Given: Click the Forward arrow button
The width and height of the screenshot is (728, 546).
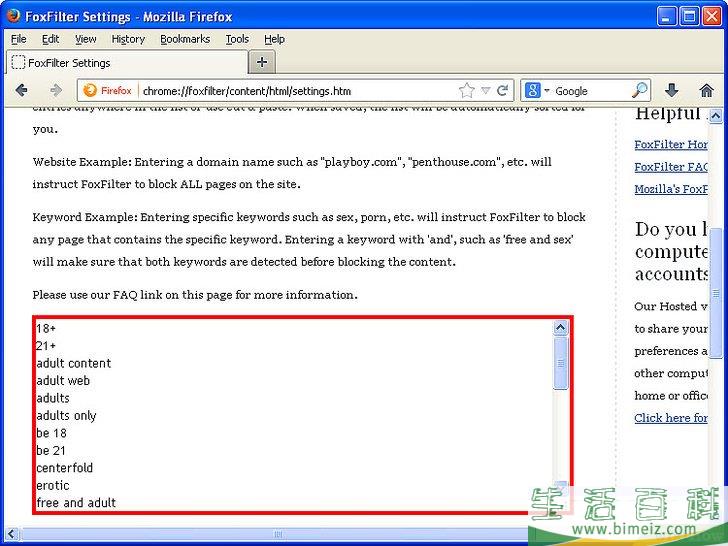Looking at the screenshot, I should click(56, 90).
